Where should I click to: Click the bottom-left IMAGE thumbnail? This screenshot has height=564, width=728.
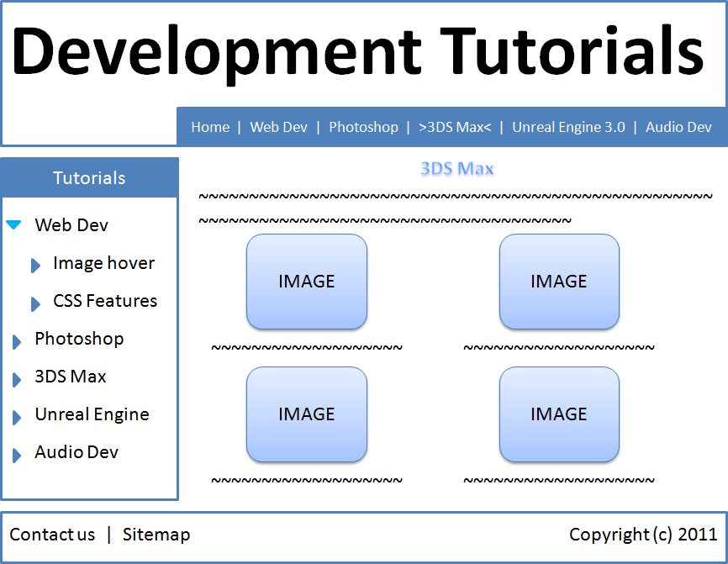[x=307, y=414]
